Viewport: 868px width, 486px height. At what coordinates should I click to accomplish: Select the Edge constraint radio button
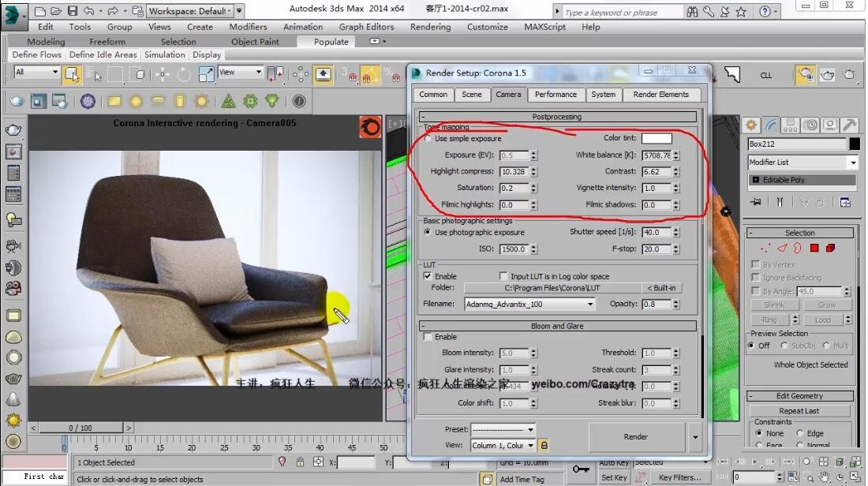pos(800,433)
